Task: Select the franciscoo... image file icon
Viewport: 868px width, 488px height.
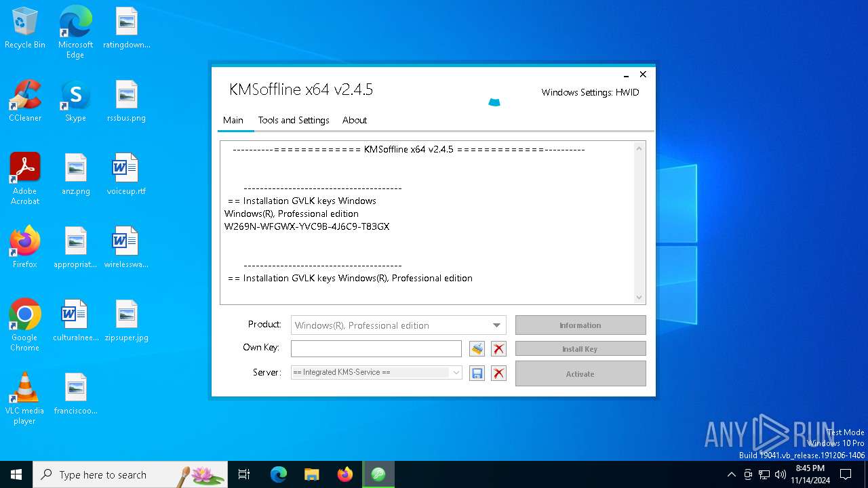Action: (x=75, y=394)
